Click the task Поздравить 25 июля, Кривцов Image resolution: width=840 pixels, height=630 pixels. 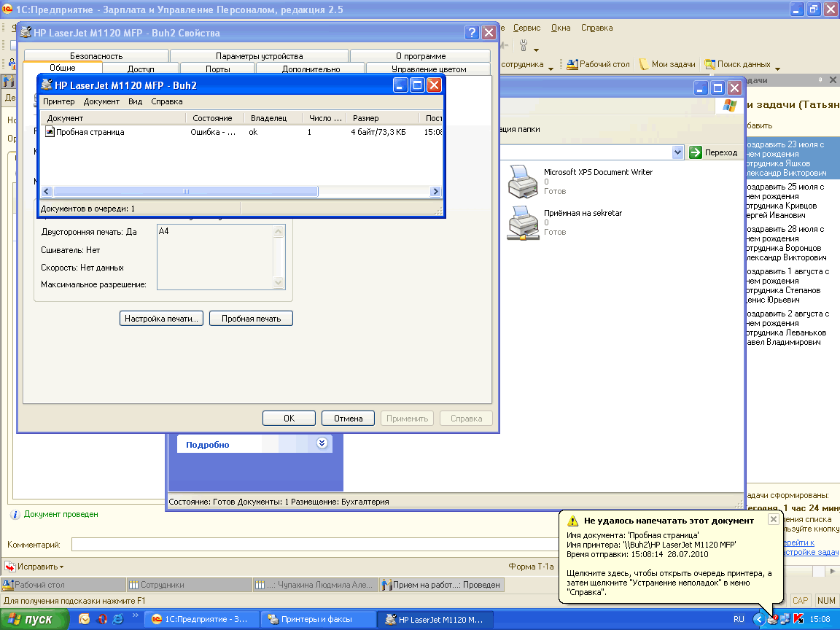[x=786, y=201]
